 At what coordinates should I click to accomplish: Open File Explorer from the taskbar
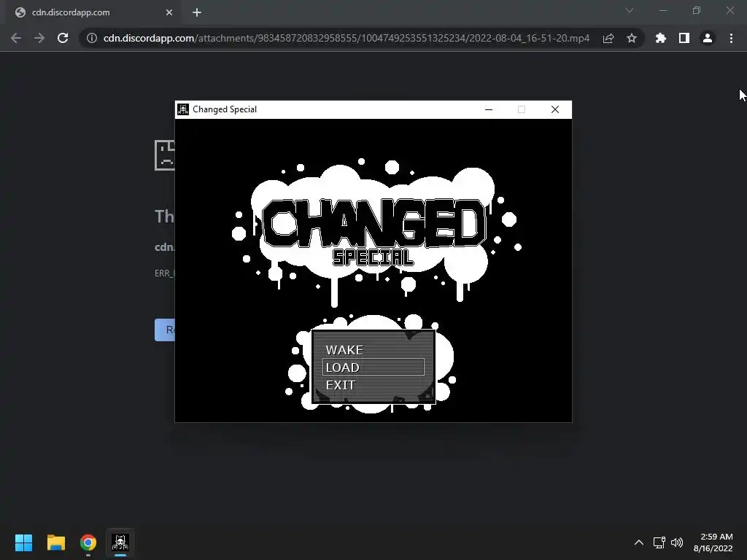(55, 542)
